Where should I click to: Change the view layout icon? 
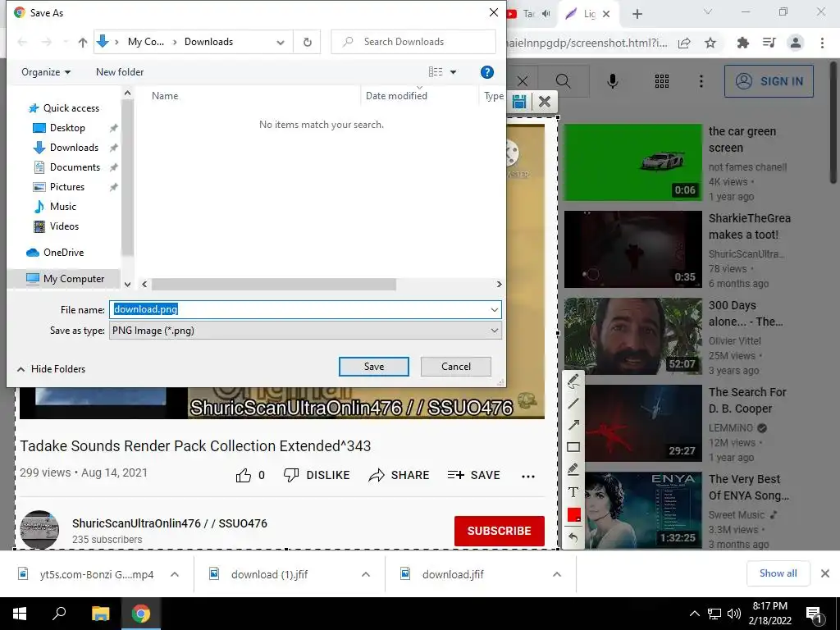tap(436, 72)
